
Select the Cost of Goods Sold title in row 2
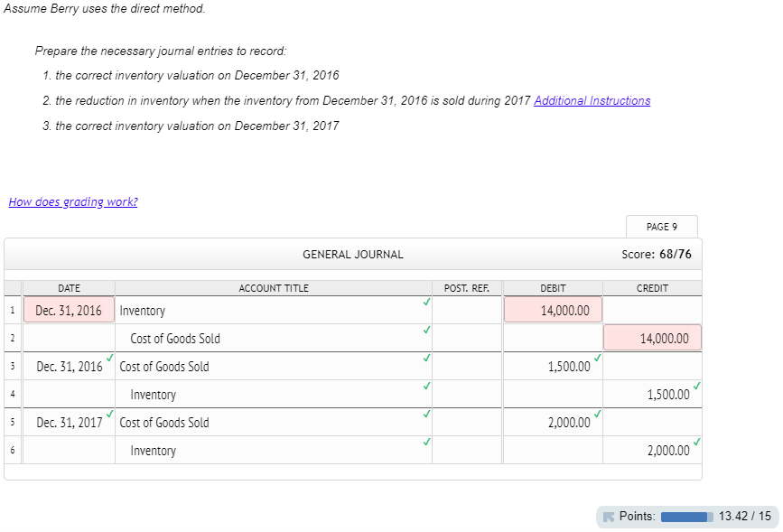tap(273, 338)
